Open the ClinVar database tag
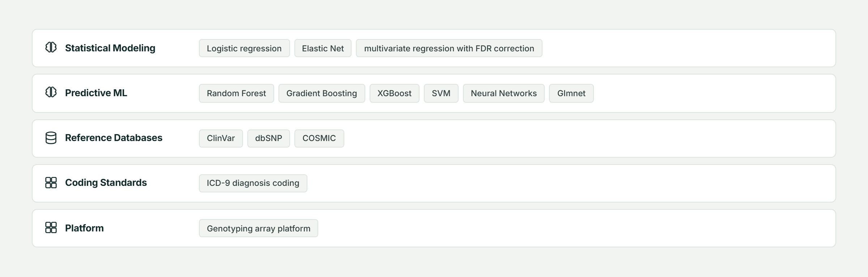Screen dimensions: 868x277 [221, 138]
